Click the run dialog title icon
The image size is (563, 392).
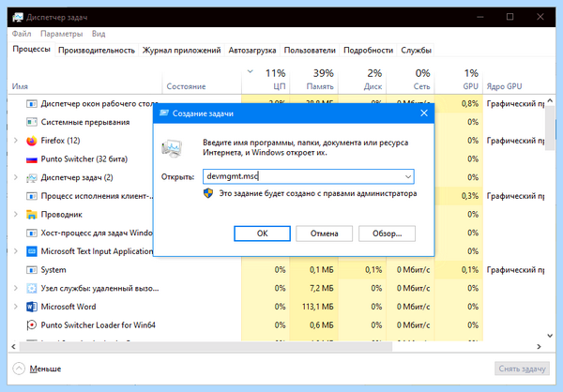click(163, 113)
